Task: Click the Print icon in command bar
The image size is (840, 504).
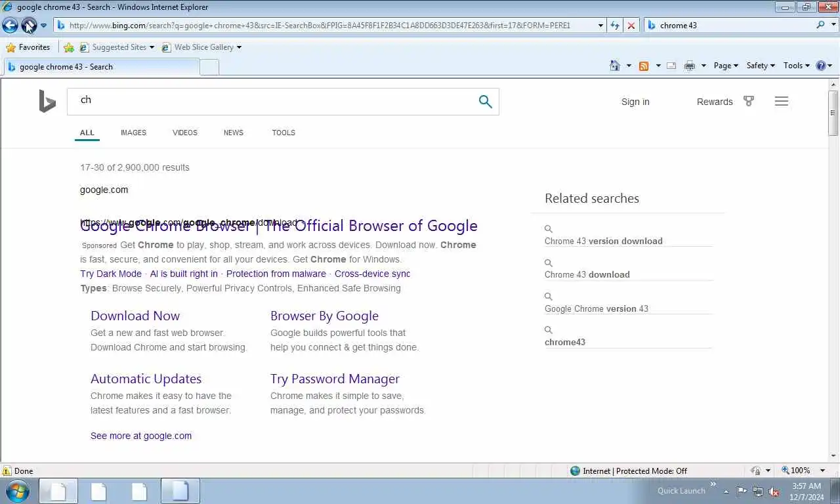Action: (690, 66)
